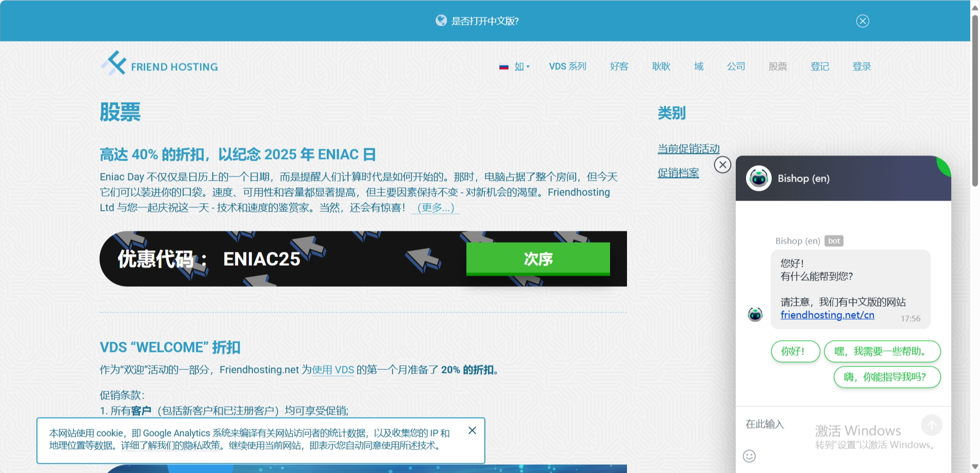Open the 公司 menu item
This screenshot has width=980, height=473.
click(x=736, y=67)
